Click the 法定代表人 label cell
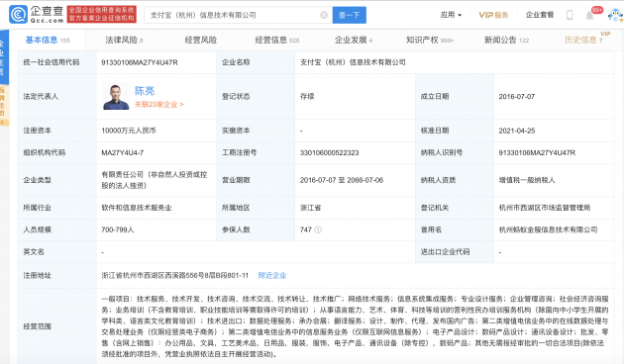Screen dimensions: 624x364 coord(56,97)
